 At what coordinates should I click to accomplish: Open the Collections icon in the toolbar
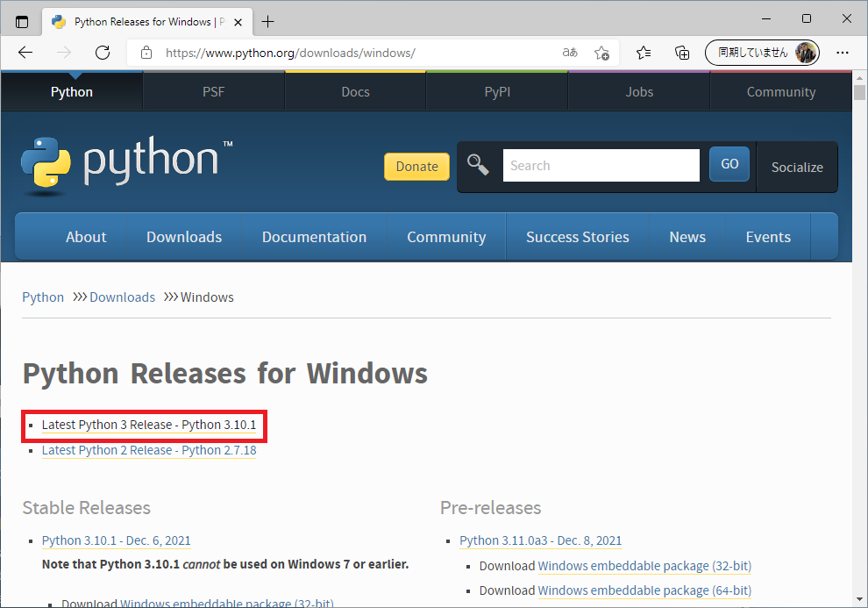(682, 53)
